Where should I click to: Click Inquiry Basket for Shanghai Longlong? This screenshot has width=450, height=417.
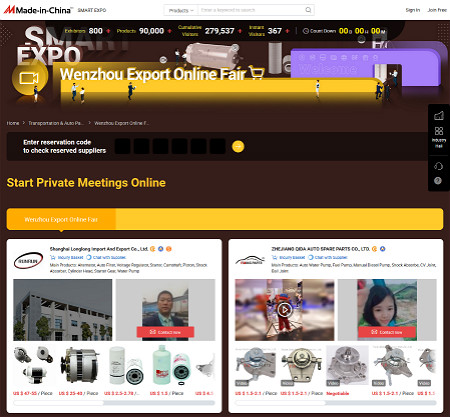(66, 257)
